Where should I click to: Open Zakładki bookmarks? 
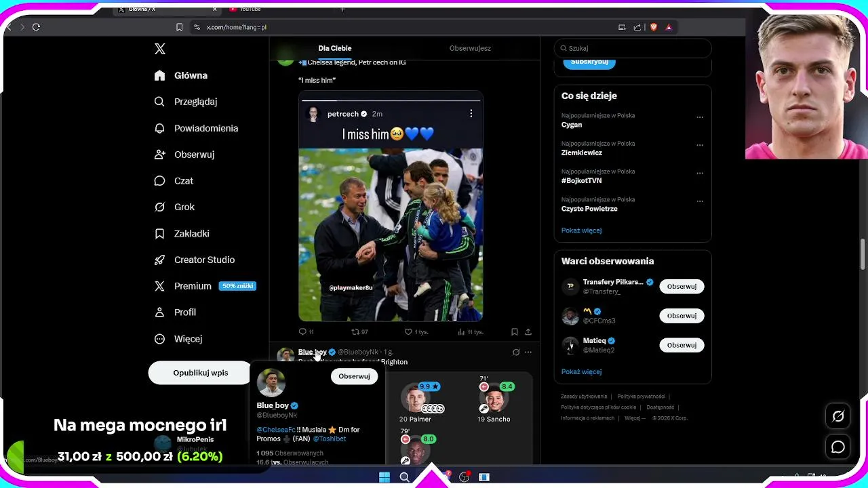pos(182,233)
